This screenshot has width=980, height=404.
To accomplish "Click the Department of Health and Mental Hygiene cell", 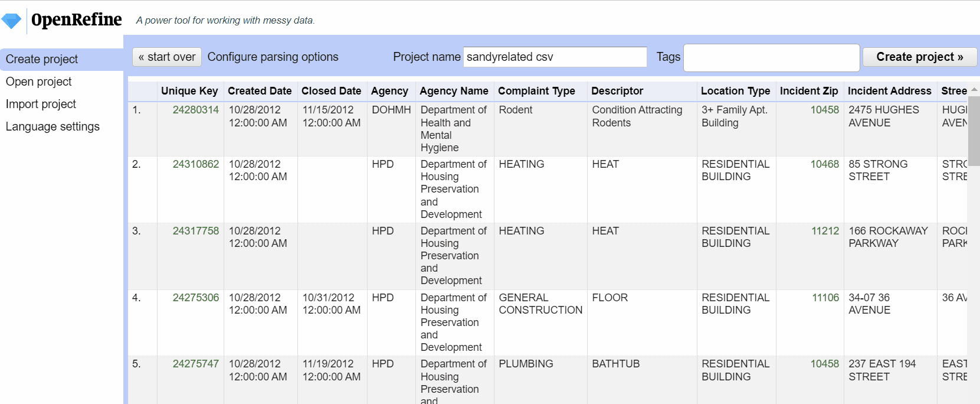I will coord(454,129).
